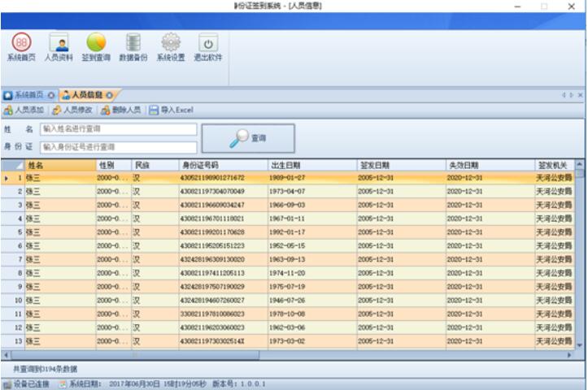
Task: Click 人员添加 in the sub-toolbar
Action: tap(24, 110)
